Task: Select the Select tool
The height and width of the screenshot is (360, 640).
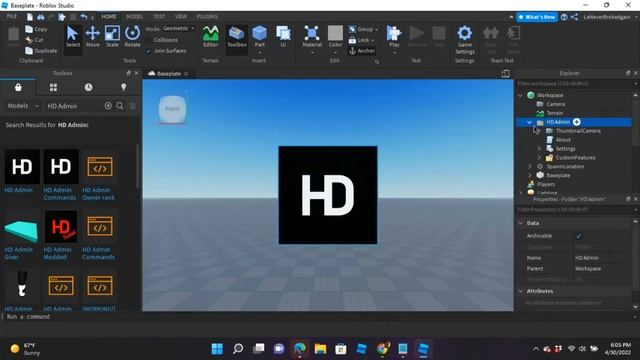Action: [73, 37]
